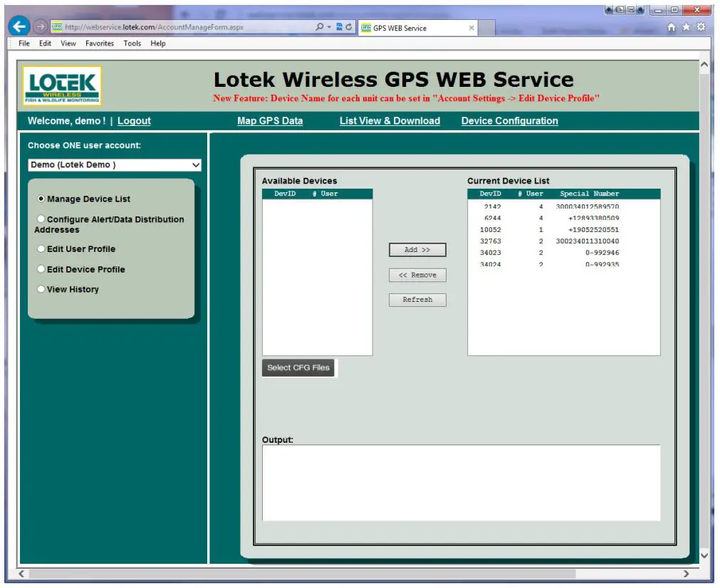Open the browser Home icon

672,27
